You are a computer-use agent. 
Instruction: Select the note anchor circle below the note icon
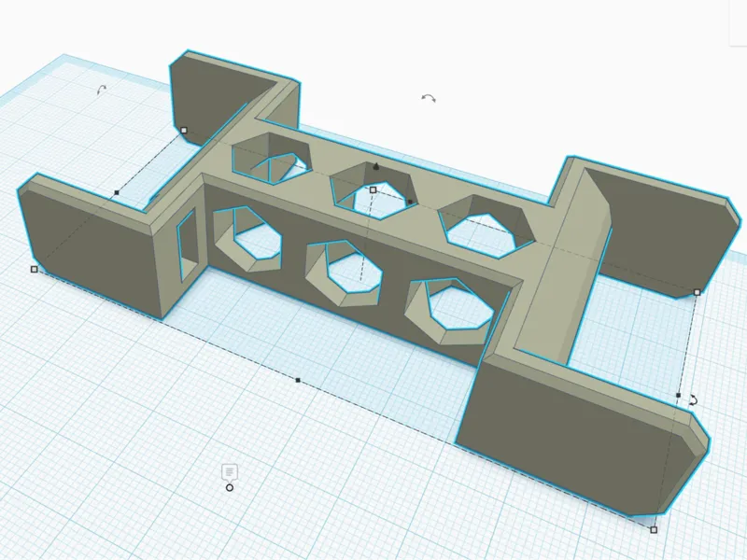pos(230,487)
